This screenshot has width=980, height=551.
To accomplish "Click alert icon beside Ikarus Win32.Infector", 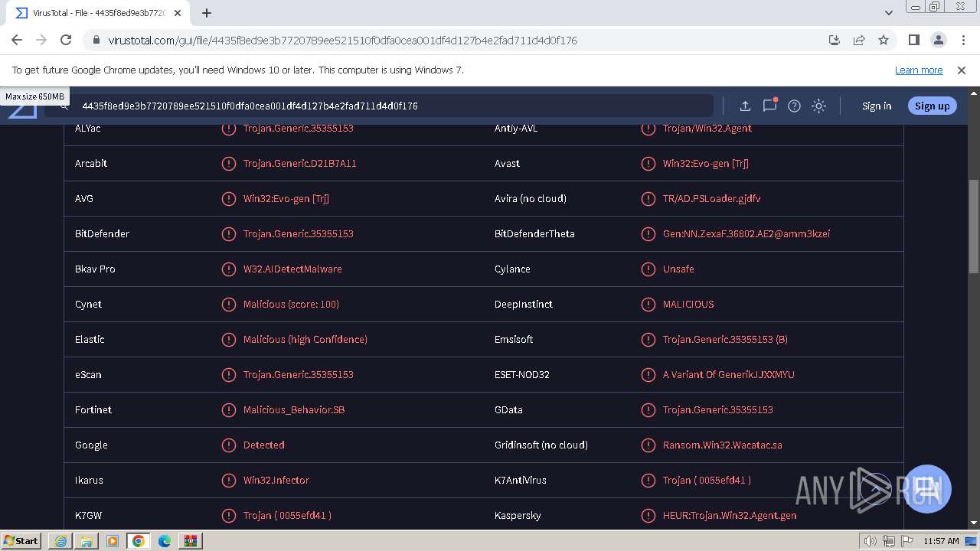I will coord(228,480).
